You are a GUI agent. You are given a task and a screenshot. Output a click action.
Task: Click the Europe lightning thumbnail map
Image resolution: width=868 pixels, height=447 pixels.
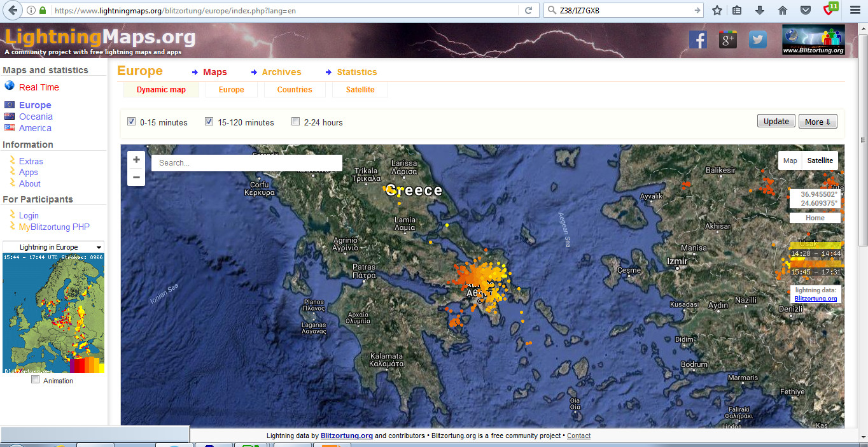click(53, 313)
